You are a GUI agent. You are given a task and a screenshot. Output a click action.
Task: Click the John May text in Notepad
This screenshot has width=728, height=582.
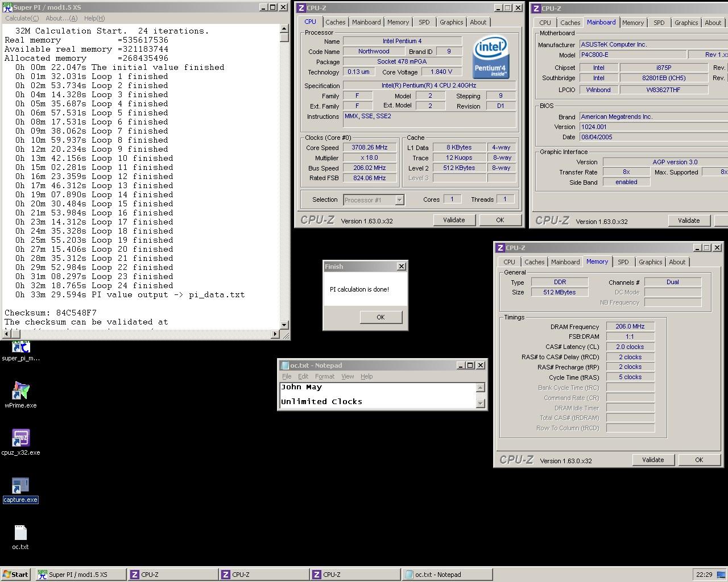pos(301,387)
